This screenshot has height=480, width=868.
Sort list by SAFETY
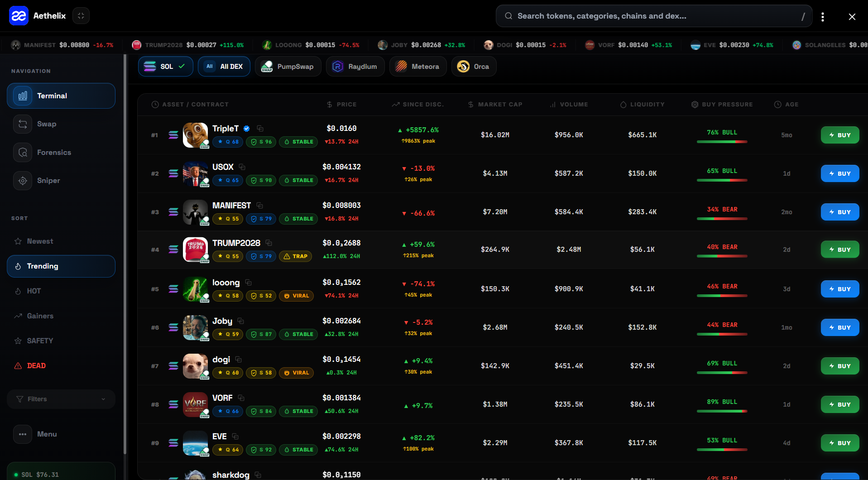click(61, 341)
